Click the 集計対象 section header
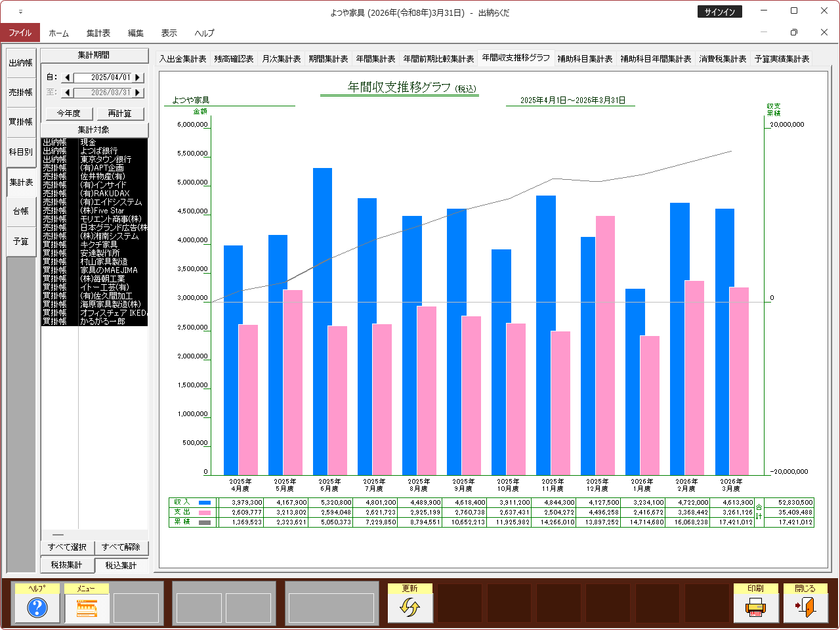Viewport: 840px width, 630px height. (x=94, y=130)
